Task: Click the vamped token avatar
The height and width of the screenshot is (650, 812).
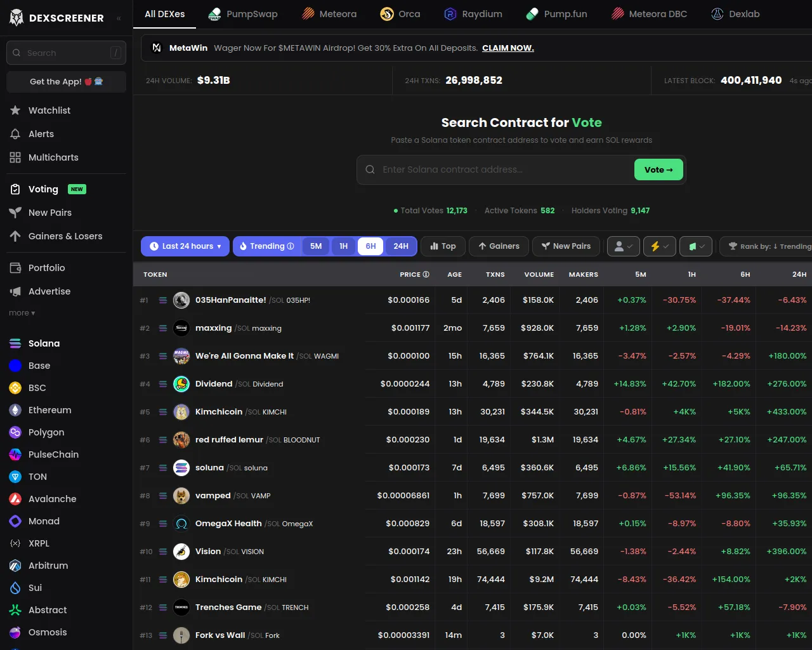Action: [x=181, y=496]
